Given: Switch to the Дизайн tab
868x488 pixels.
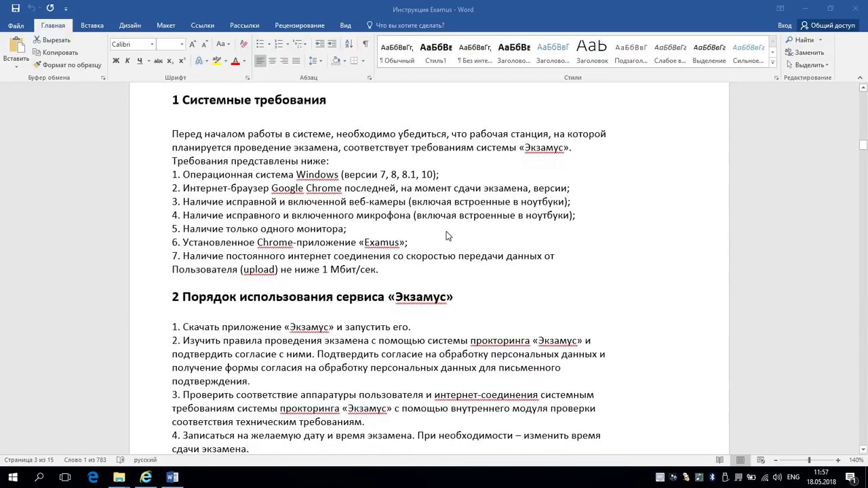Looking at the screenshot, I should 130,25.
